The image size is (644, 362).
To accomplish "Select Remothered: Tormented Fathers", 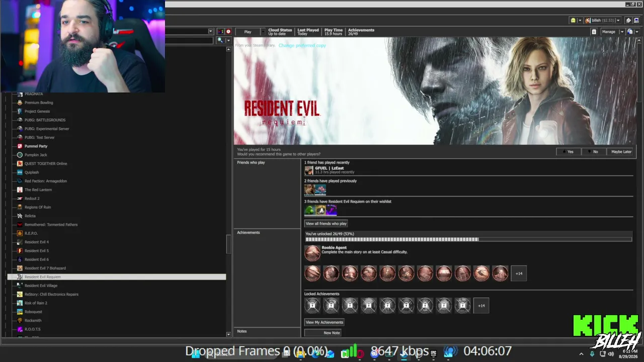I will point(51,225).
